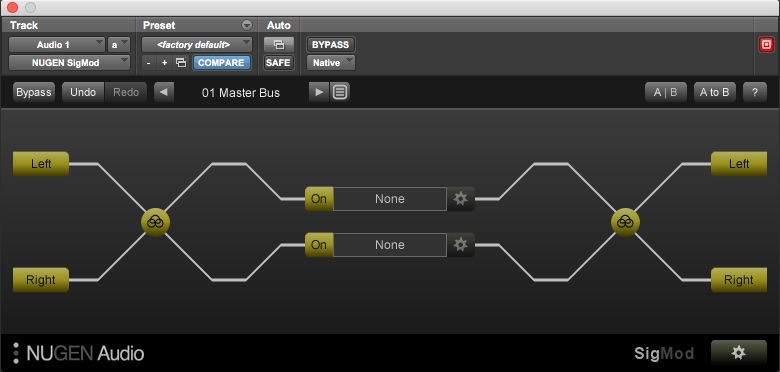
Task: Click the input Left channel block
Action: coord(41,164)
